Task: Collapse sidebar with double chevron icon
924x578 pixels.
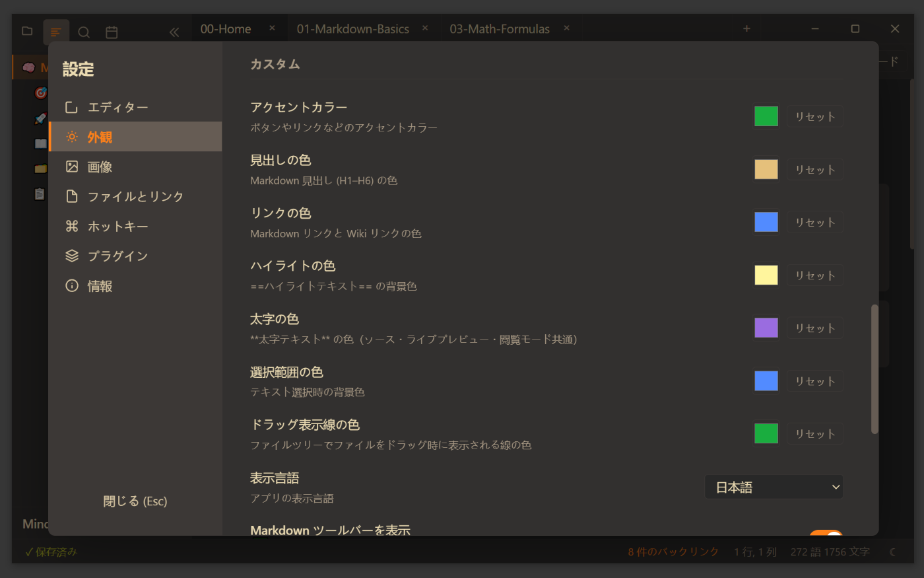Action: coord(174,32)
